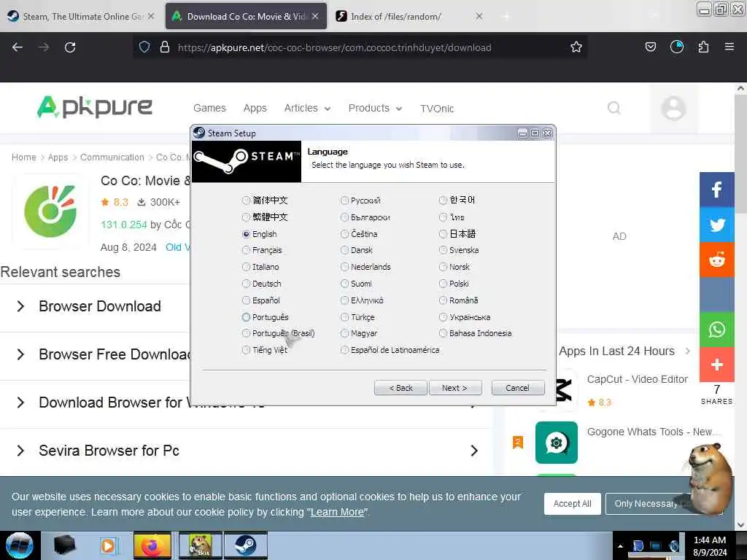
Task: Open the Steam taskbar icon
Action: [x=245, y=545]
